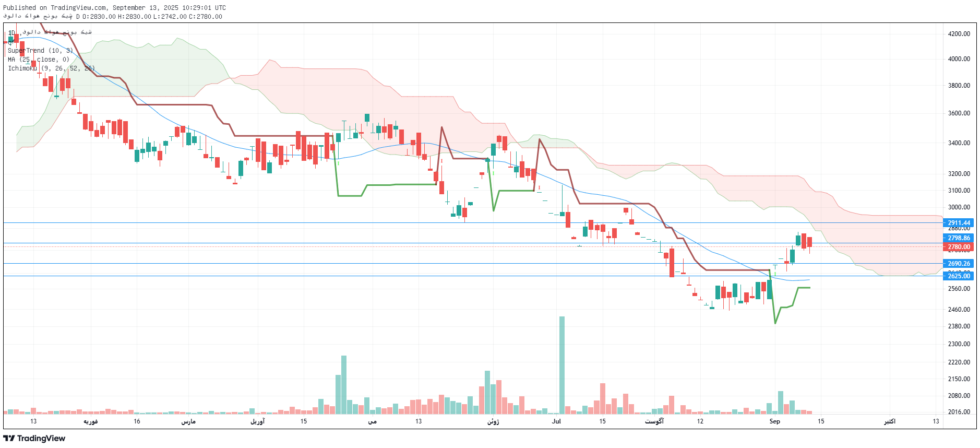Screen dimensions: 980x448
Task: Click the Ichimoku (9, 26, 52, 26) legend
Action: click(51, 68)
